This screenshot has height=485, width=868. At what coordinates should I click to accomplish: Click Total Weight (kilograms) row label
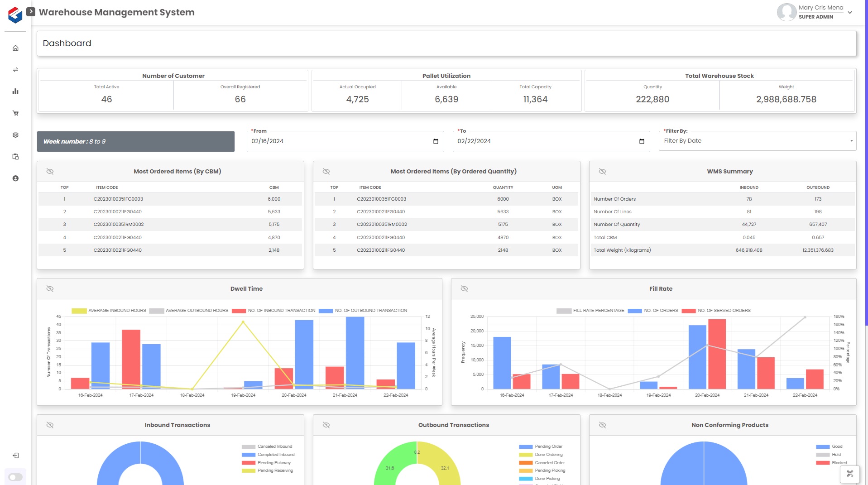pos(622,250)
